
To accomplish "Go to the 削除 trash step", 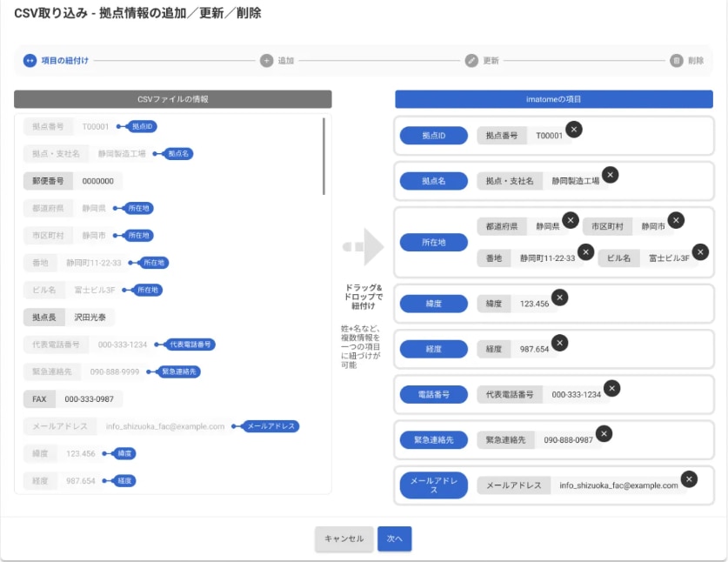I will 677,61.
